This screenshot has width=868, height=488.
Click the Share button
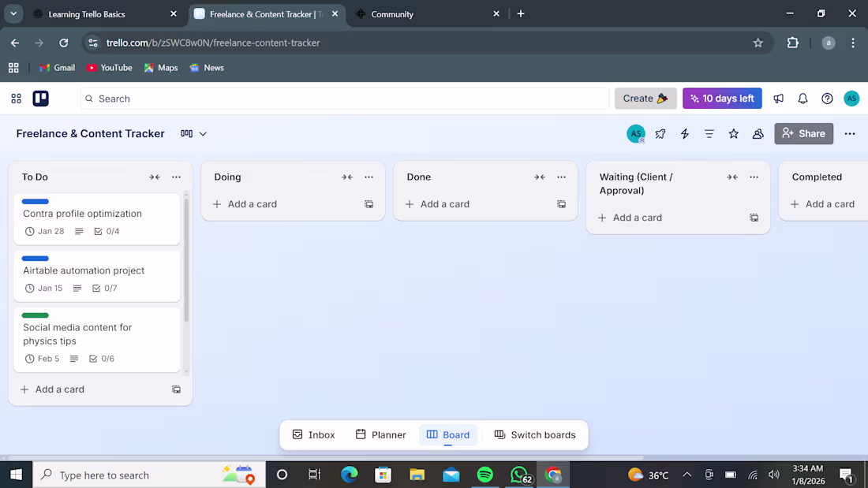[x=803, y=133]
